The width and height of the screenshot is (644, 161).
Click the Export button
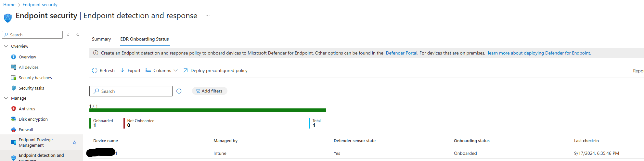[130, 70]
